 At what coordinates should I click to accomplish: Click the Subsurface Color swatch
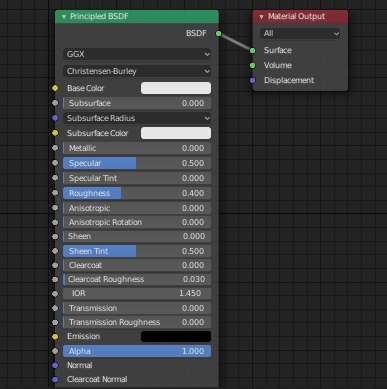click(176, 133)
